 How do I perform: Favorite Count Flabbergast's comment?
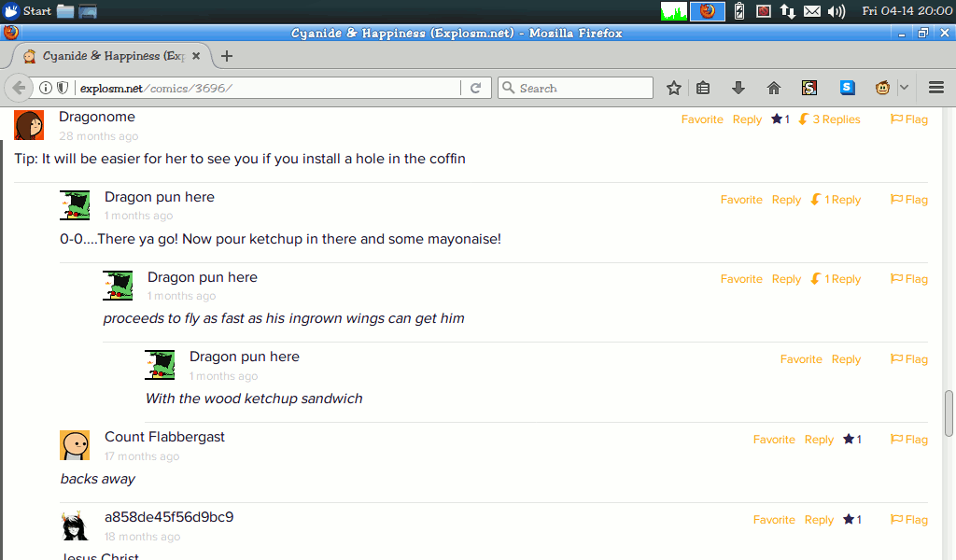tap(774, 440)
